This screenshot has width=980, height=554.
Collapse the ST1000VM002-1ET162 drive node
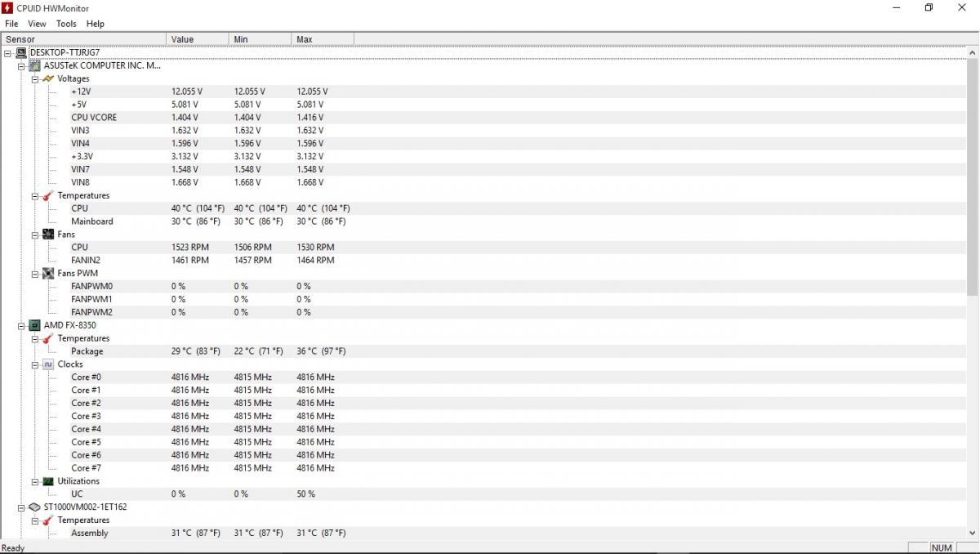coord(22,507)
